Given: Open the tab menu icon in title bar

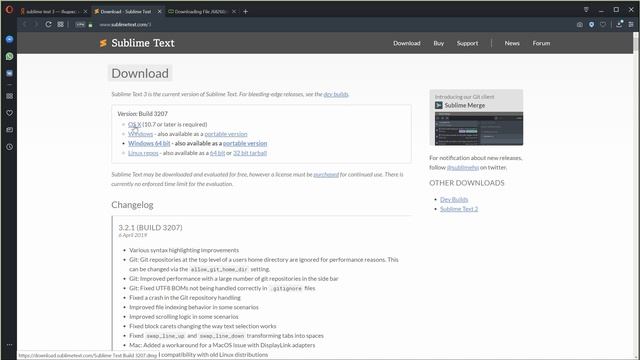Looking at the screenshot, I should (x=586, y=10).
